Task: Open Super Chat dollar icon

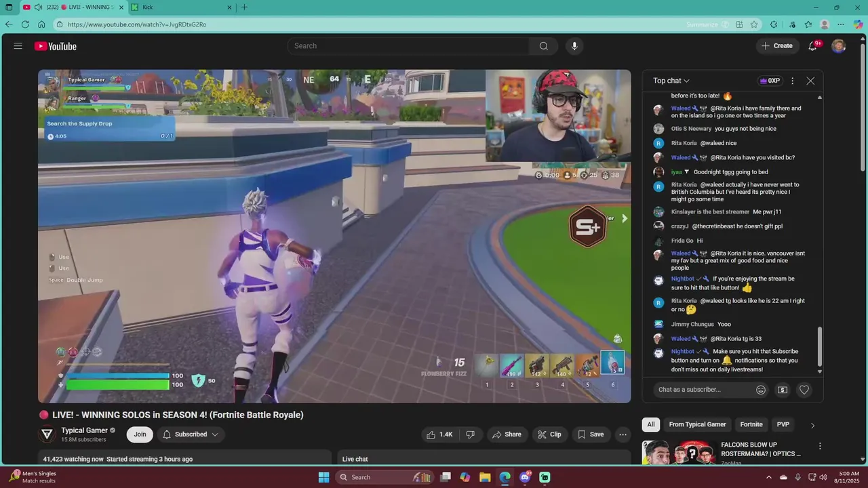Action: point(783,390)
